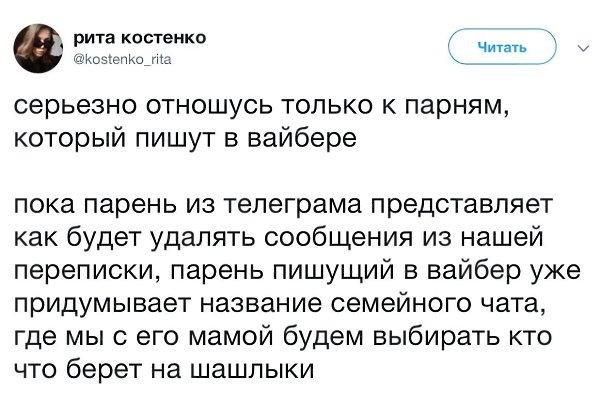This screenshot has height=394, width=600.
Task: Click the line придумывает название семейного чата
Action: tap(280, 303)
